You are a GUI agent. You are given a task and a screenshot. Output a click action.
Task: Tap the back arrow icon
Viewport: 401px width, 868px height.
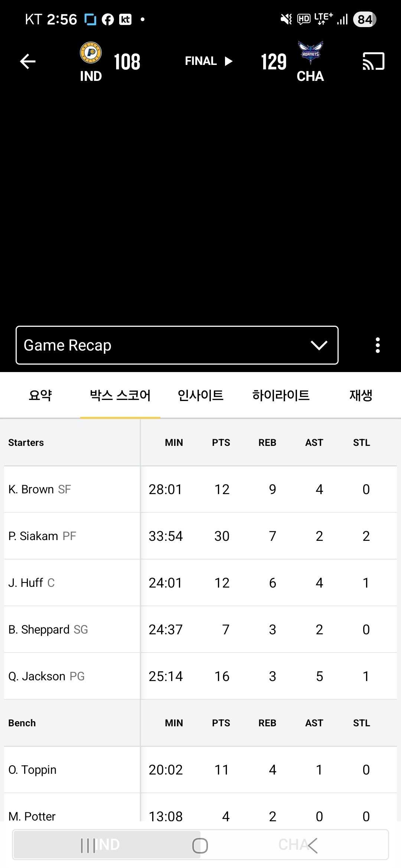tap(28, 62)
